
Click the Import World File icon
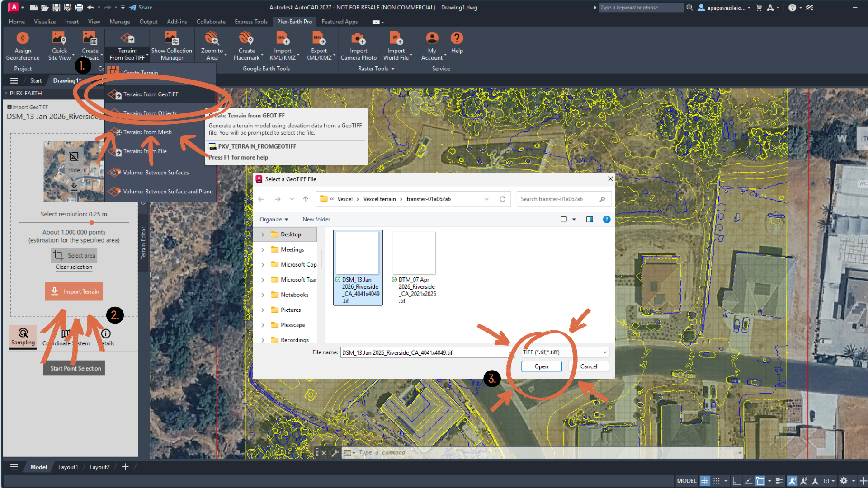point(396,38)
